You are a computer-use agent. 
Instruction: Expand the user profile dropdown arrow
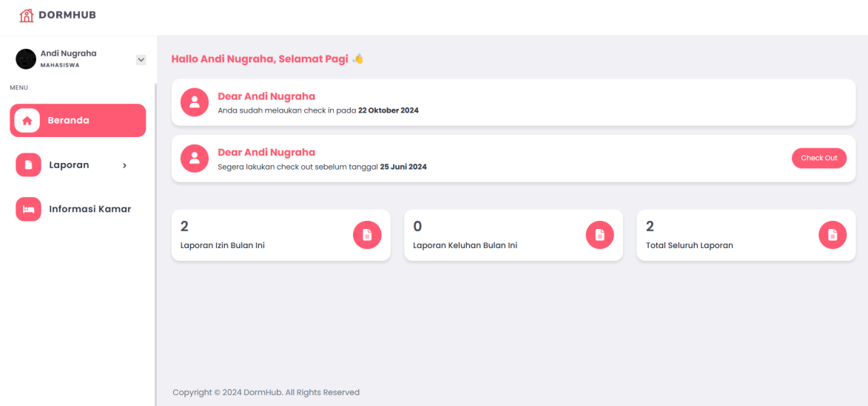(x=141, y=59)
